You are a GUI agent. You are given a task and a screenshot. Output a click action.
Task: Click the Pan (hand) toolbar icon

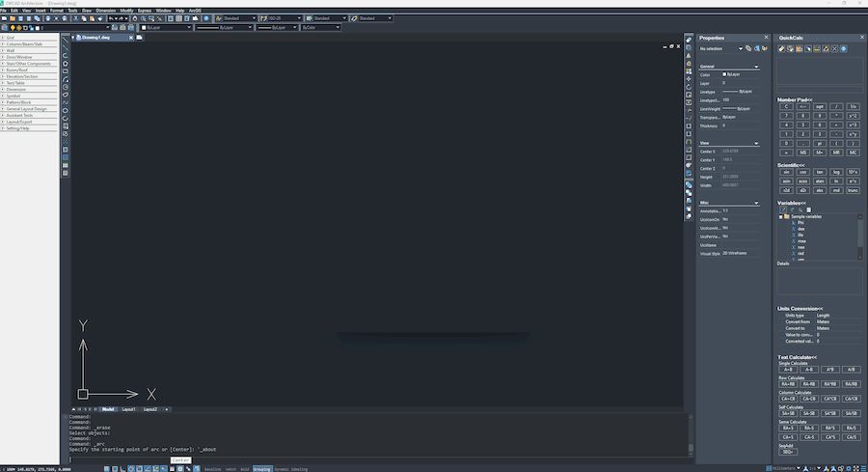point(134,18)
